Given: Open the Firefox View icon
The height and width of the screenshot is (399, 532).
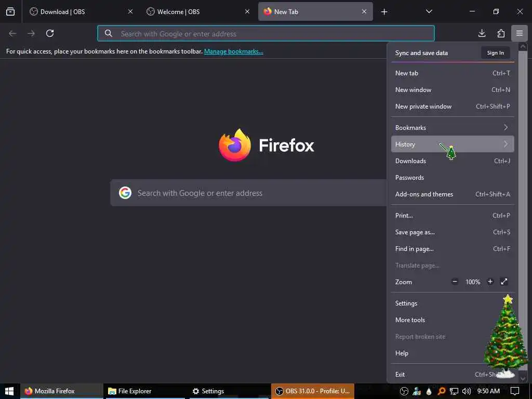Looking at the screenshot, I should click(10, 11).
